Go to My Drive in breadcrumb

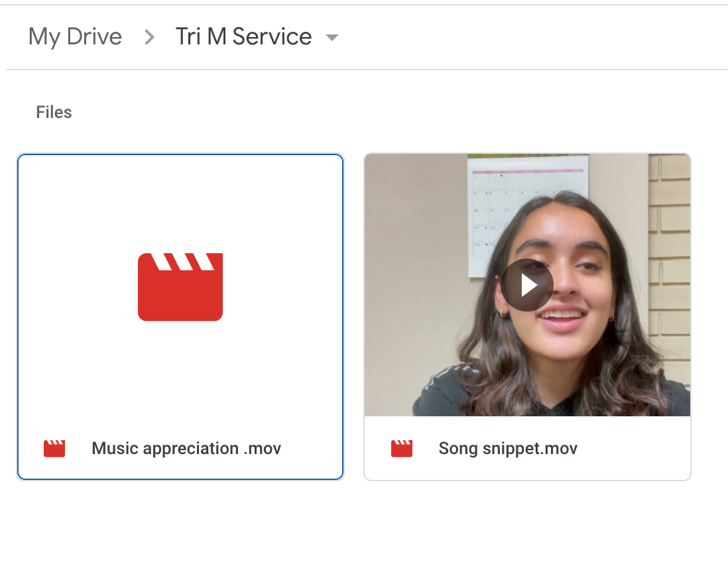[75, 36]
